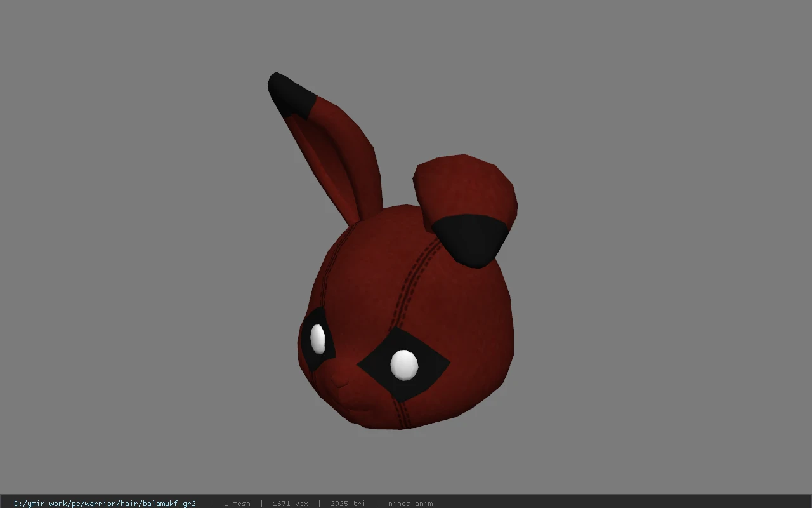Click the "1 mesh" status bar entry

(237, 504)
